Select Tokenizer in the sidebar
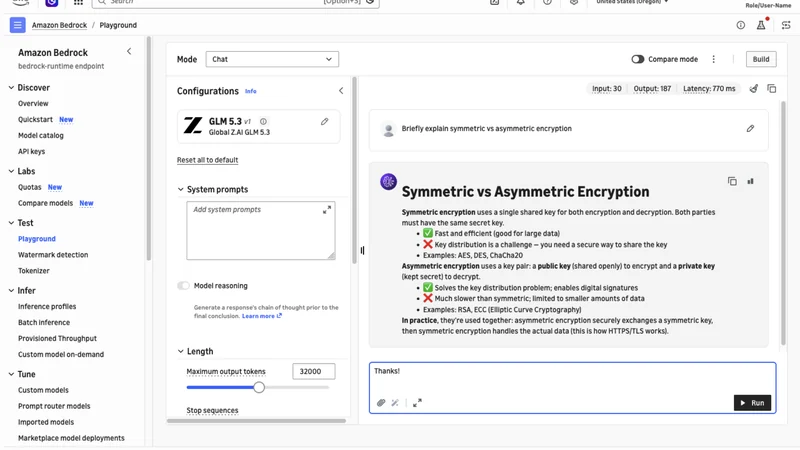Viewport: 800px width, 450px height. (34, 271)
